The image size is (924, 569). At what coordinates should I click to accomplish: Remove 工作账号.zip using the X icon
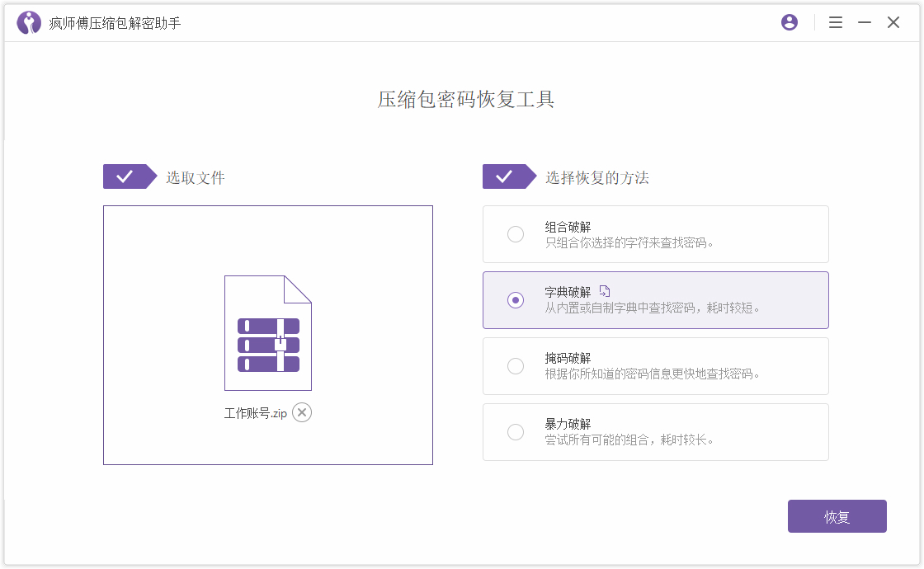pos(301,412)
